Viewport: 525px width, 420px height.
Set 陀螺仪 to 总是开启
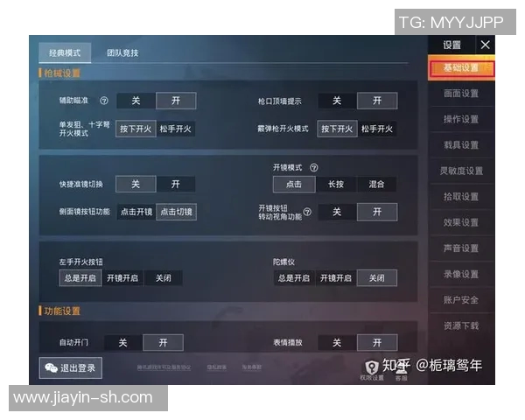[x=294, y=278]
